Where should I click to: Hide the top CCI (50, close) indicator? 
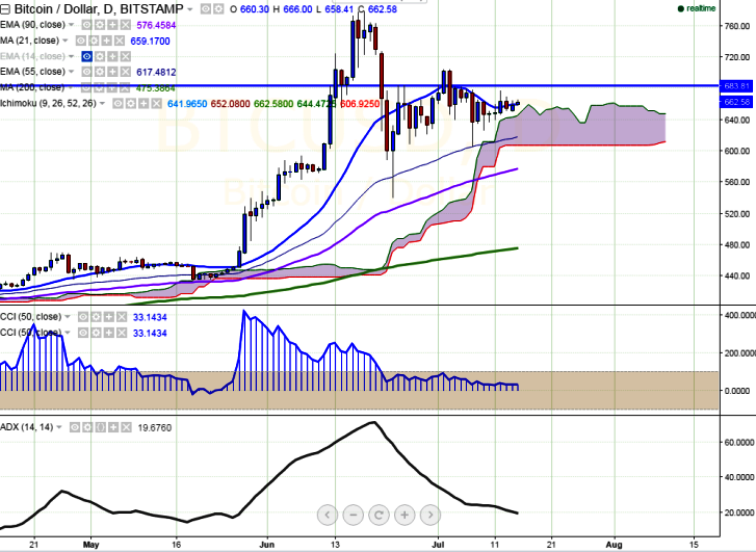click(83, 317)
